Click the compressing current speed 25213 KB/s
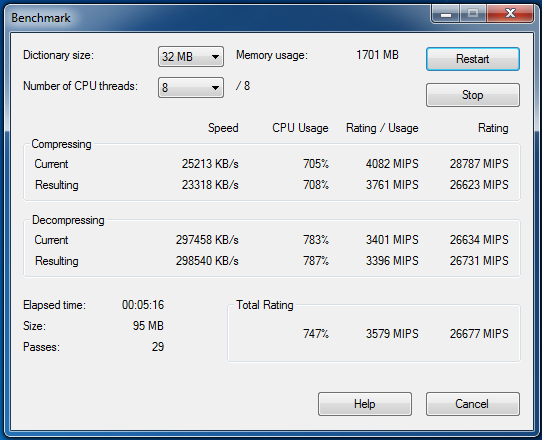 coord(210,163)
